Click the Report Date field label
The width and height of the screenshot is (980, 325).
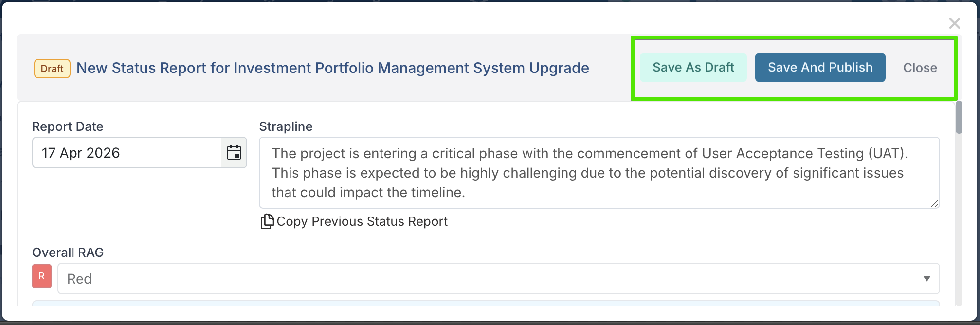pos(68,126)
